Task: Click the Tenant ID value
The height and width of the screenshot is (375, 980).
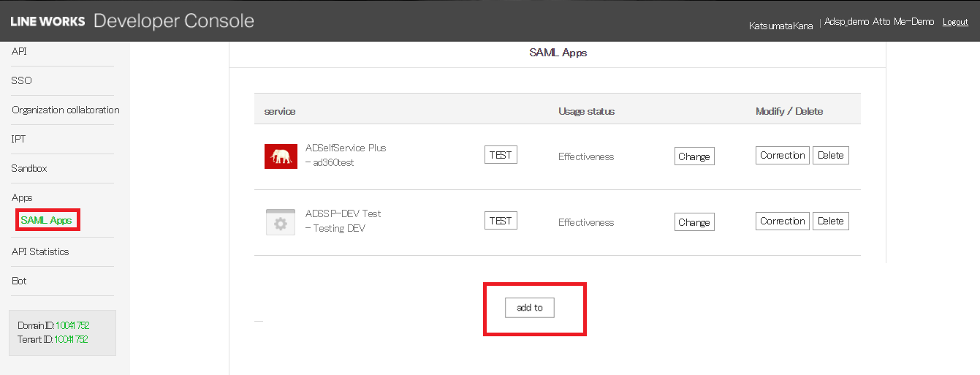Action: click(72, 339)
